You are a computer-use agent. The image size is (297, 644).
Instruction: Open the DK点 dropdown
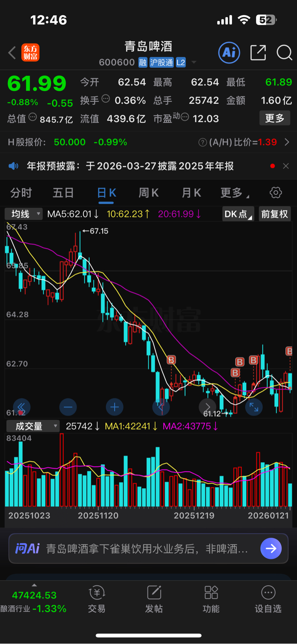(238, 214)
